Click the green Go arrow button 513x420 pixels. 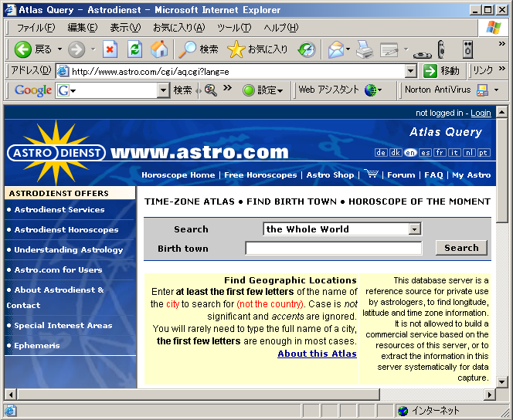click(430, 70)
